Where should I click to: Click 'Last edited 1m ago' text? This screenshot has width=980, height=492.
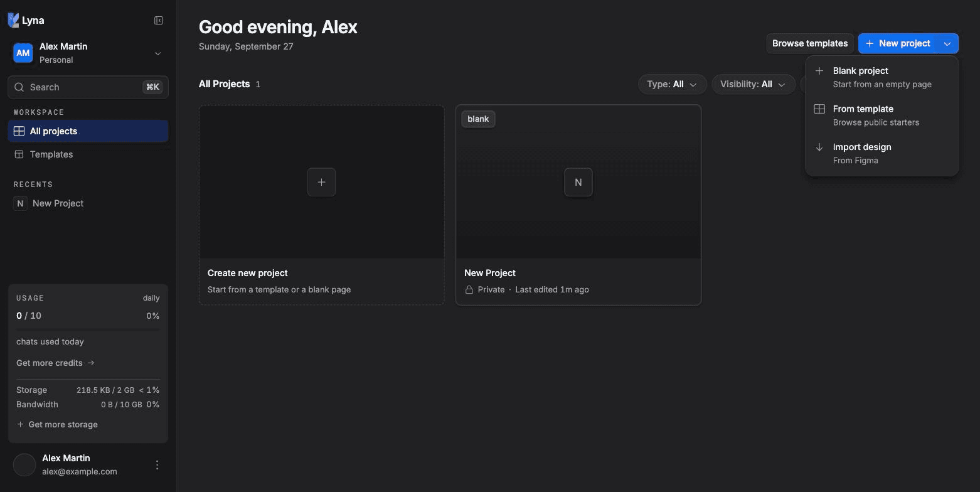click(x=552, y=290)
